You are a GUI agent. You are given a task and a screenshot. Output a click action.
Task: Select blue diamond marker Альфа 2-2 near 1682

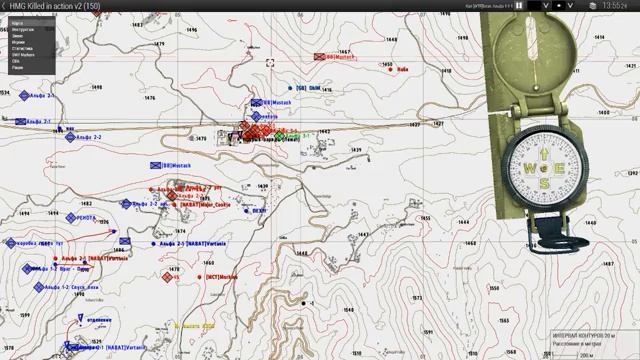(127, 204)
